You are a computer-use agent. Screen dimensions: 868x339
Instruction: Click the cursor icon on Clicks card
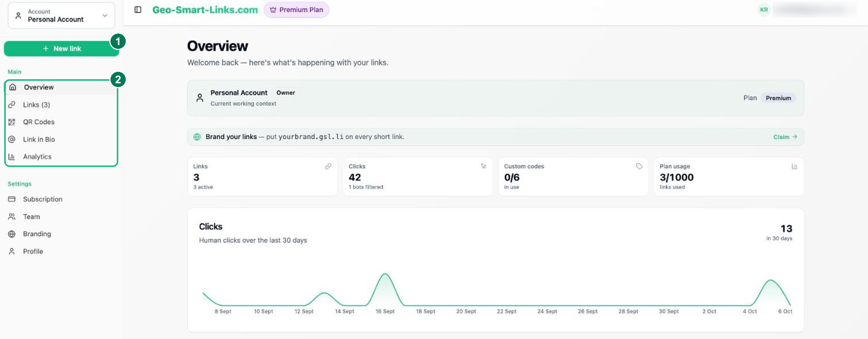coord(483,166)
